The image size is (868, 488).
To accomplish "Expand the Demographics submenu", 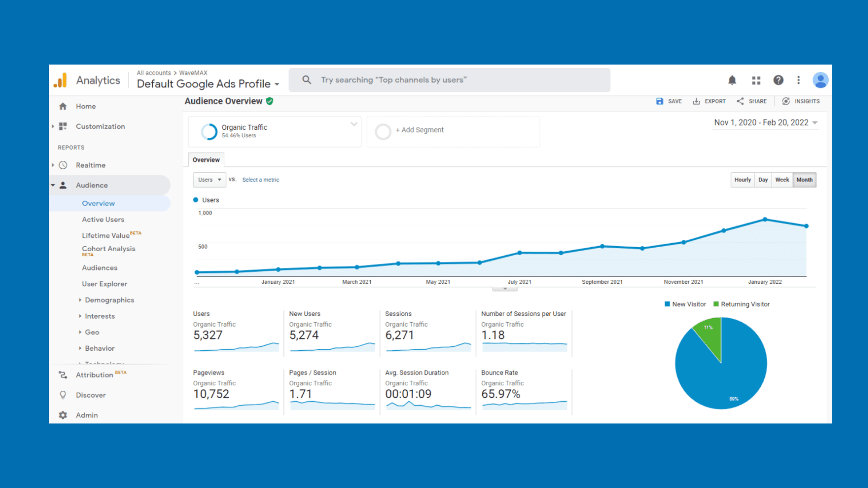I will 109,300.
